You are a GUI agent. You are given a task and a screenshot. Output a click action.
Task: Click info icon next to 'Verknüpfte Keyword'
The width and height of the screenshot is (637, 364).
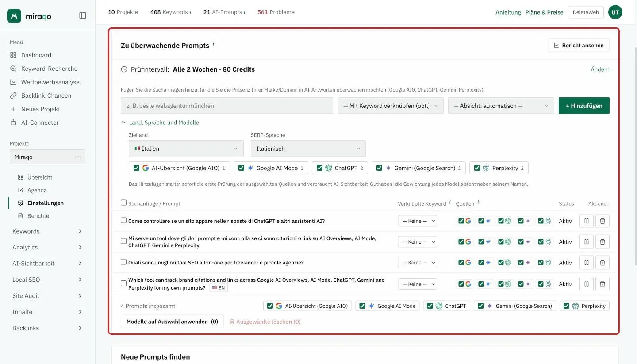click(450, 202)
